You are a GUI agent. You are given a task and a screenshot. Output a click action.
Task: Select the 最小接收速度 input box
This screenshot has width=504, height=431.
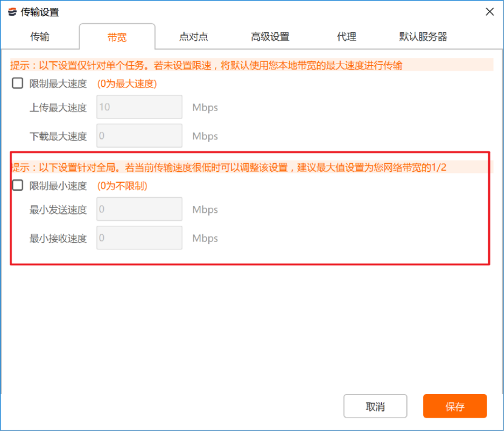coord(139,238)
